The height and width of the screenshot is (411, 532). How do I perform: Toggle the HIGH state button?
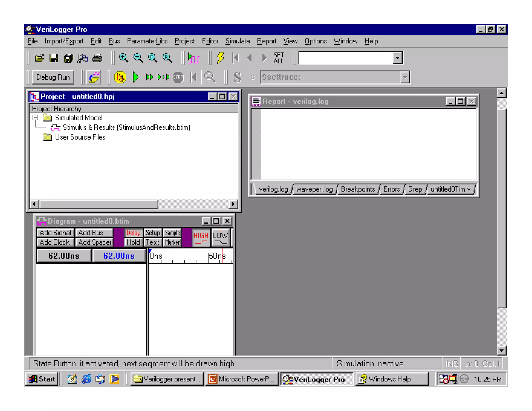coord(201,237)
